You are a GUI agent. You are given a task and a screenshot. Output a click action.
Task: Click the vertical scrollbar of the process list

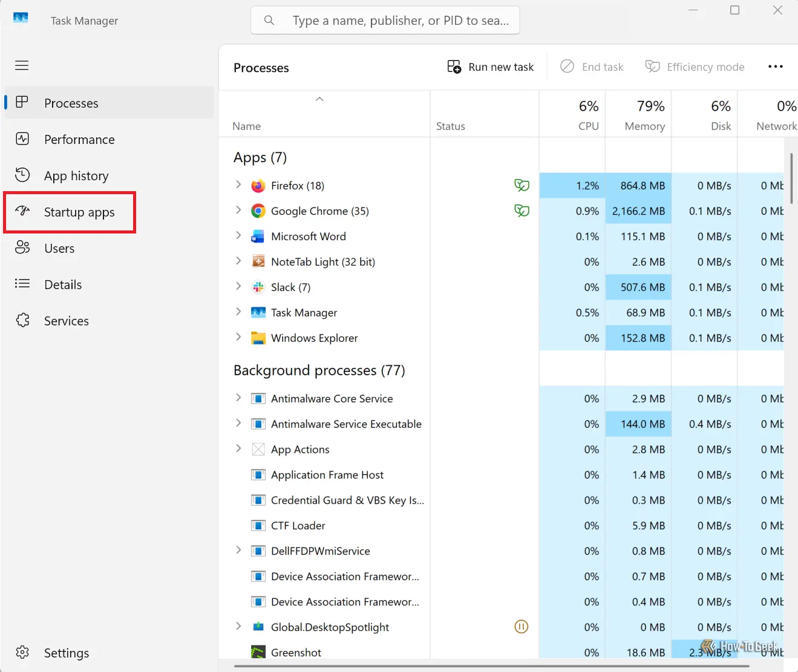point(791,178)
